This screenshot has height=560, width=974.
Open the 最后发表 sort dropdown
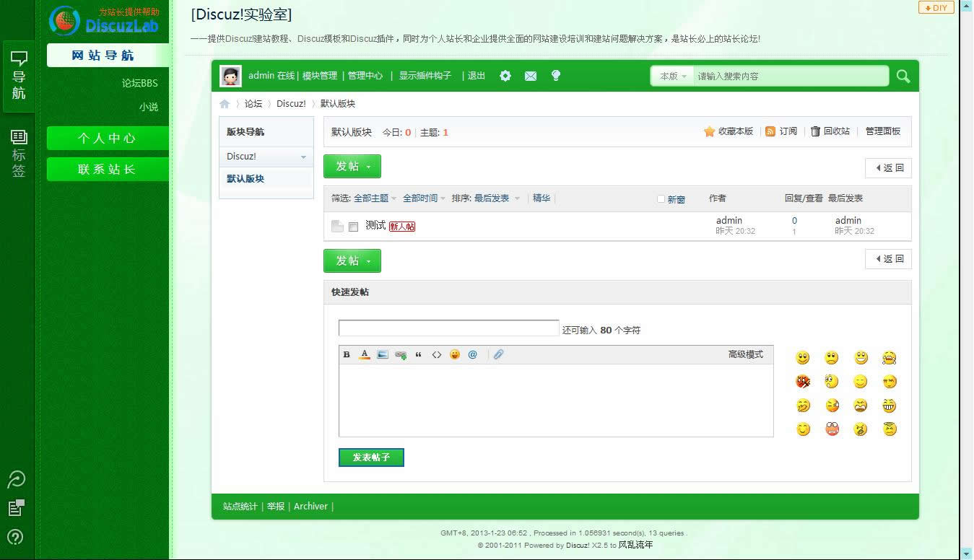tap(497, 198)
